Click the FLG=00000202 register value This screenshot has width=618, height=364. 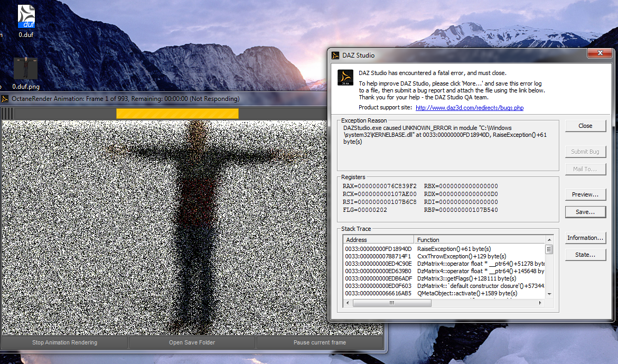[x=365, y=210]
